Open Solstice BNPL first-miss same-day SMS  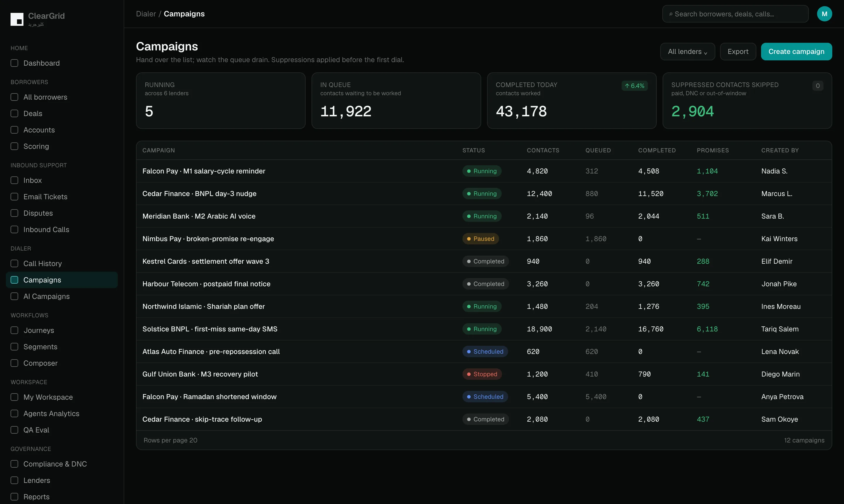tap(210, 329)
